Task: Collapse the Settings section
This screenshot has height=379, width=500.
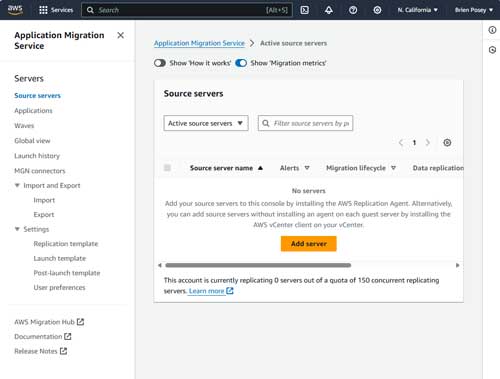Action: [x=17, y=229]
